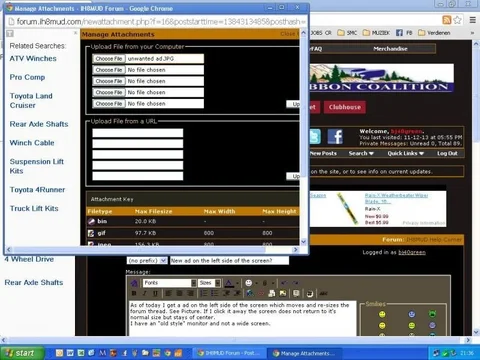Click the Manage Attachments scrollbar down arrow
Image resolution: width=480 pixels, height=360 pixels.
coord(303,241)
